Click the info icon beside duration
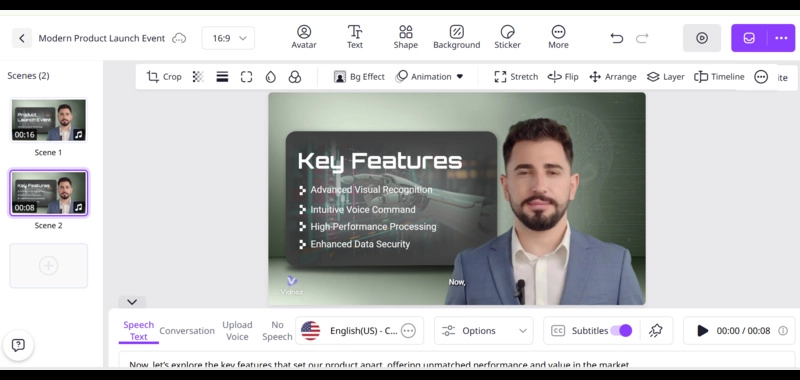Screen dimensions: 800x380 click(783, 331)
